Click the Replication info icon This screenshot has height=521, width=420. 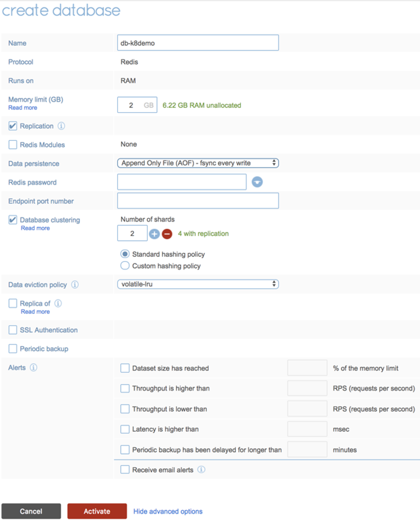click(61, 126)
